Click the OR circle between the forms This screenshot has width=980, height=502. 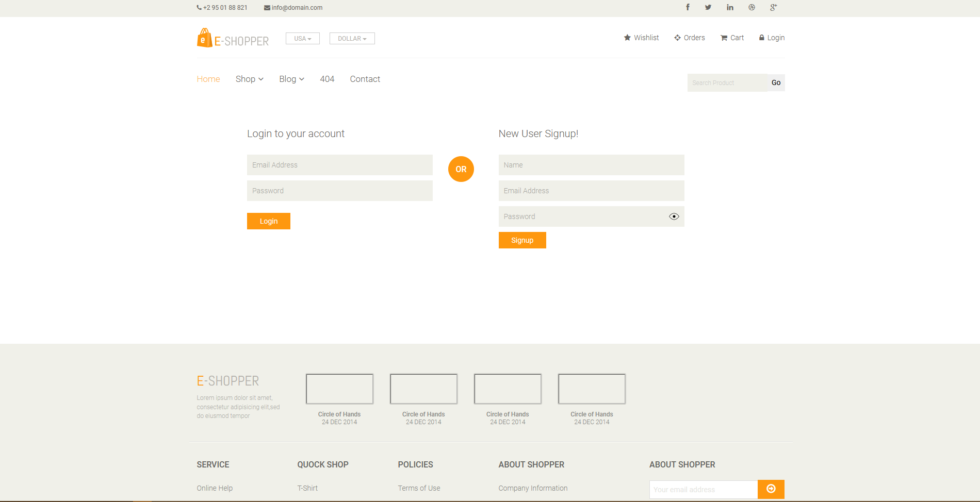click(461, 169)
